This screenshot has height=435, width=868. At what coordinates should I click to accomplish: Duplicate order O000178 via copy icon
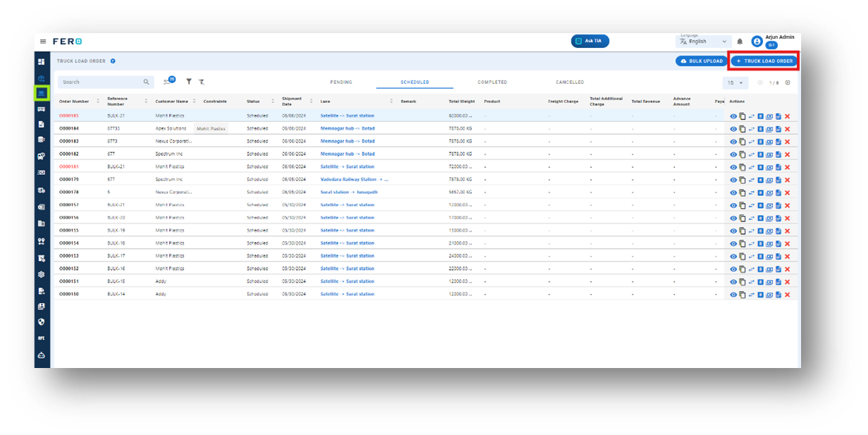pos(743,192)
